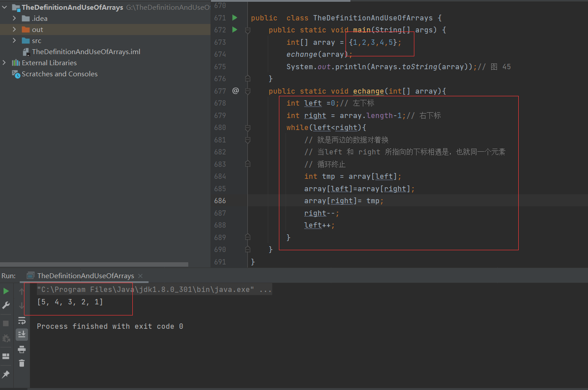This screenshot has width=588, height=390.
Task: Select TheDefinitionAndUseOfArrays Run tab
Action: [x=85, y=276]
